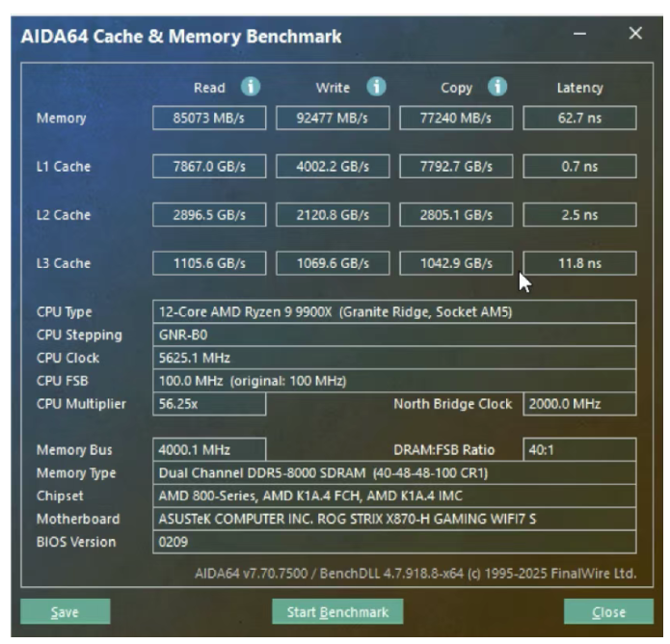Image resolution: width=670 pixels, height=644 pixels.
Task: Click the CPU Stepping value GNR-B0
Action: point(394,335)
